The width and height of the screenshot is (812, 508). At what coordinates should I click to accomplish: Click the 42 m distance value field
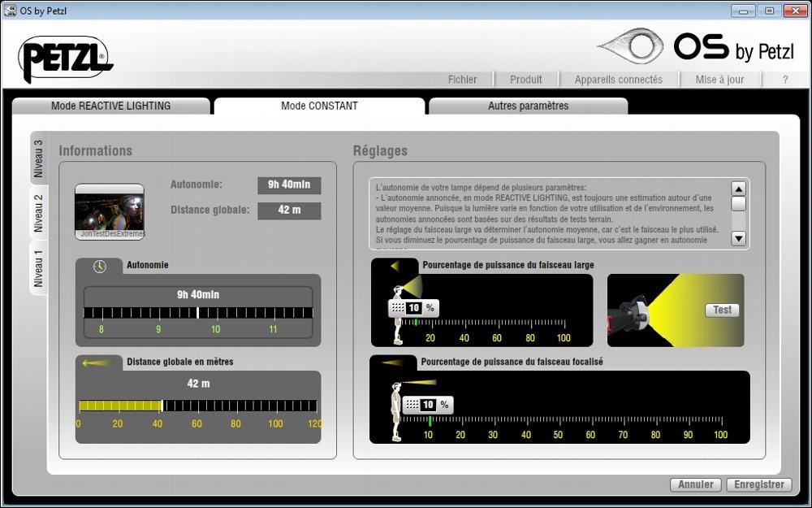[x=289, y=210]
